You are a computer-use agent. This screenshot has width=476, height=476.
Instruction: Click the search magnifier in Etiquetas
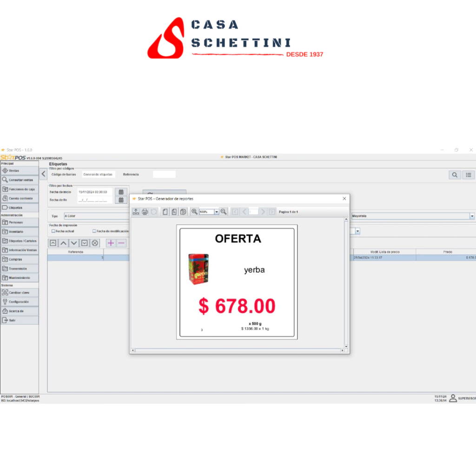[455, 175]
